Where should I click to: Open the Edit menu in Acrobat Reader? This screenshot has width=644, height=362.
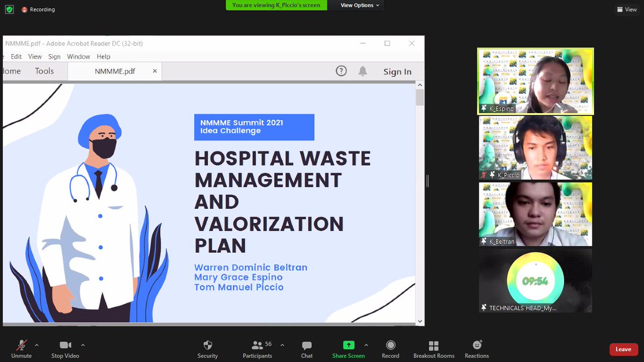(x=16, y=56)
